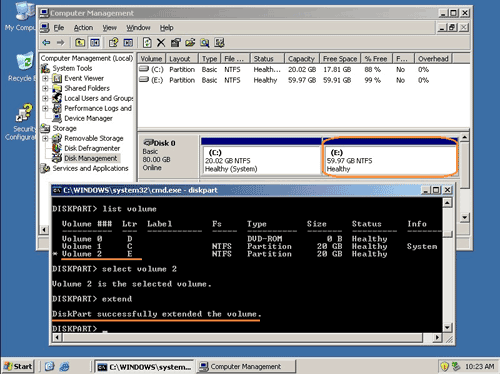The width and height of the screenshot is (500, 374).
Task: Click the 10:23 AM clock
Action: point(479,367)
